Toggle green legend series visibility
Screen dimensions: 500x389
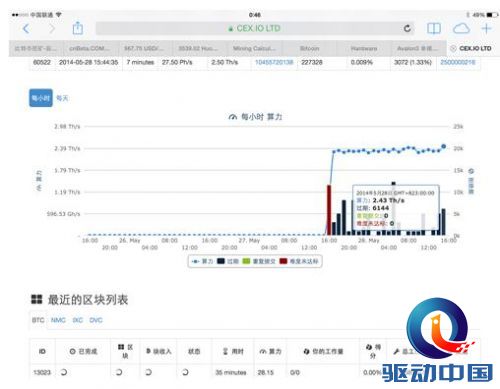pyautogui.click(x=259, y=261)
